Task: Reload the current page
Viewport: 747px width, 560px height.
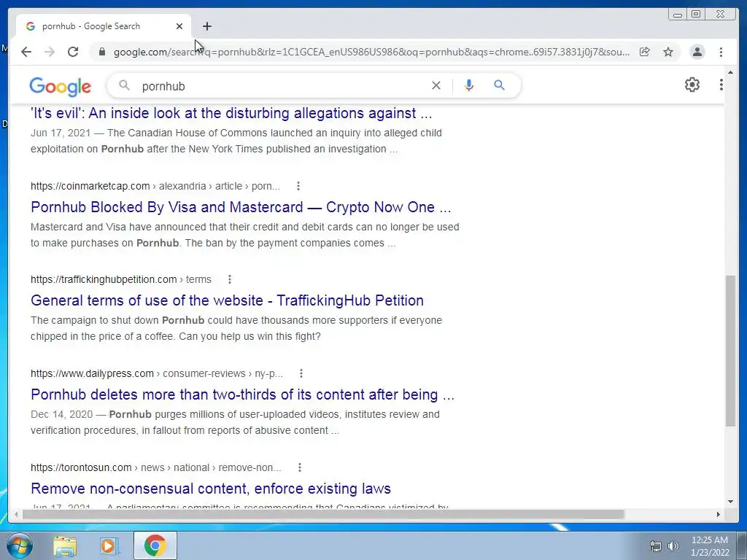Action: click(x=73, y=52)
